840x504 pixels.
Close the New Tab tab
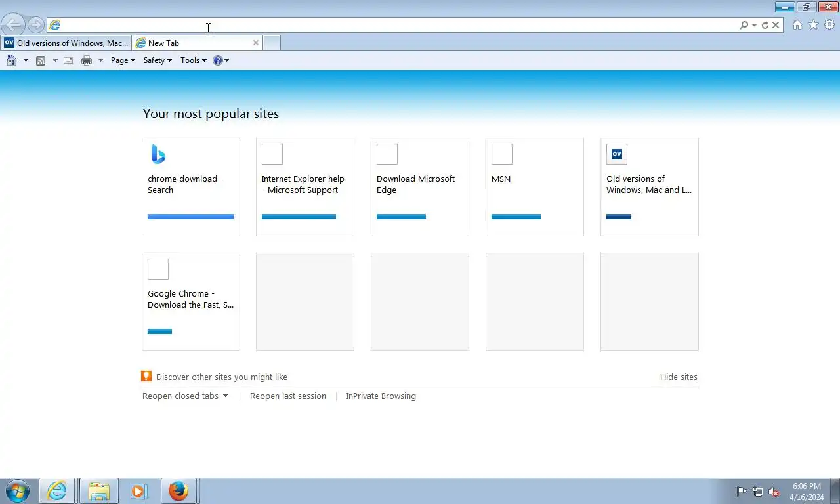point(256,43)
